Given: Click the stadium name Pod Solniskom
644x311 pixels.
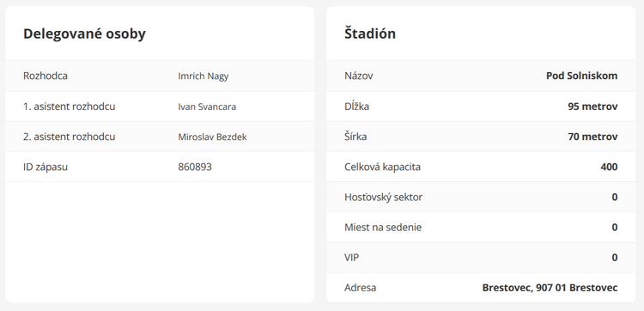Looking at the screenshot, I should pos(581,76).
